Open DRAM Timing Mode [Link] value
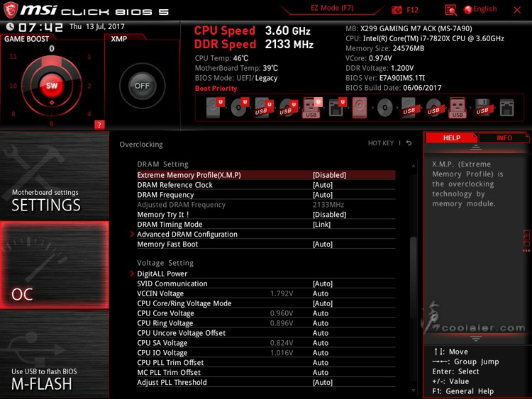The image size is (532, 399). (321, 224)
